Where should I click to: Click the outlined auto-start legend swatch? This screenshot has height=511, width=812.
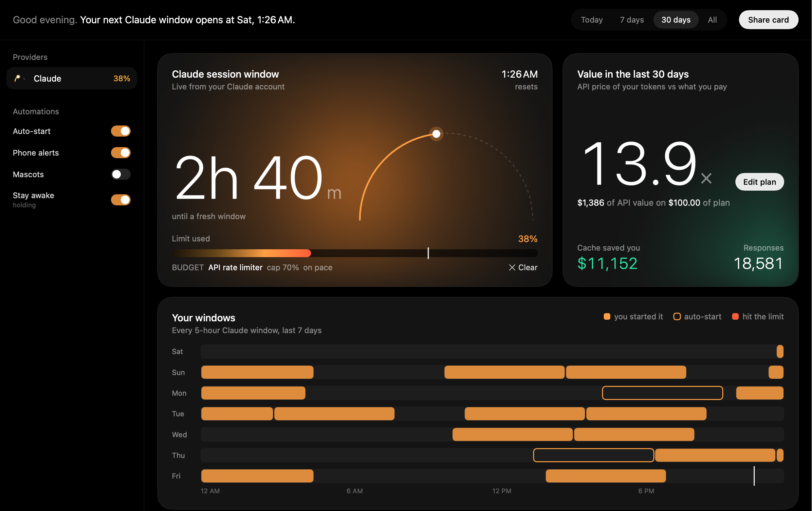[x=677, y=316]
